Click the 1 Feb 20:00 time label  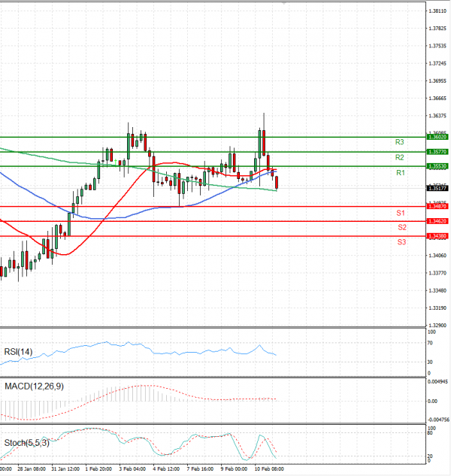point(98,469)
